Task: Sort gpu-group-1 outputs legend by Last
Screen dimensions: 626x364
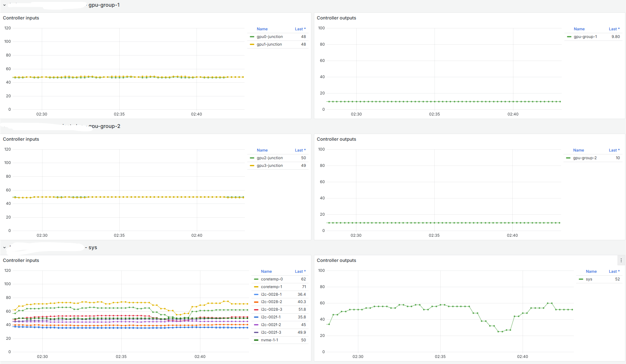Action: pyautogui.click(x=614, y=29)
